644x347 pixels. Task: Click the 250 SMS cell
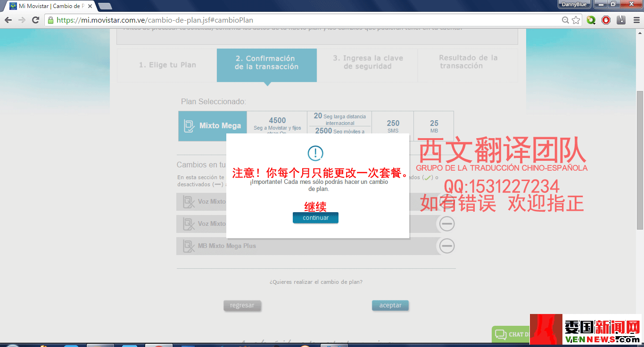[393, 125]
